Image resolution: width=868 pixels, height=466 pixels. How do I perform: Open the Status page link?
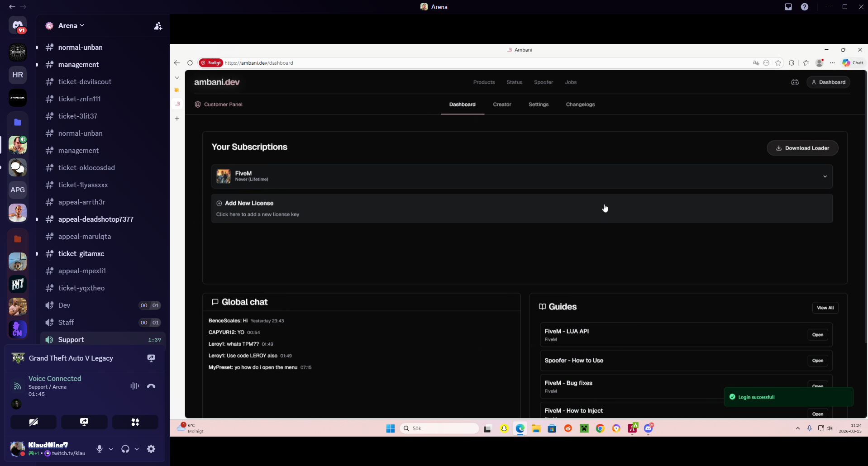tap(515, 82)
